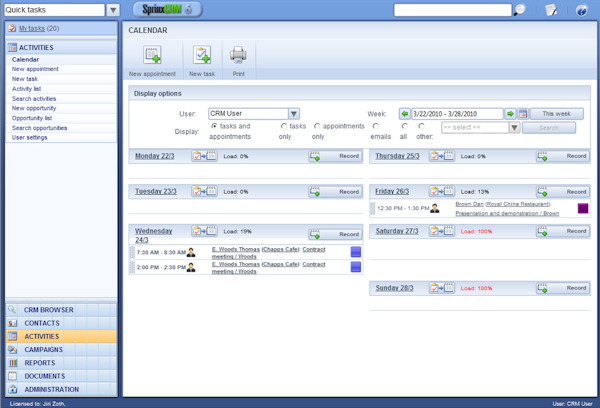Viewport: 600px width, 408px height.
Task: Click the search magnifier icon in header
Action: coord(520,10)
